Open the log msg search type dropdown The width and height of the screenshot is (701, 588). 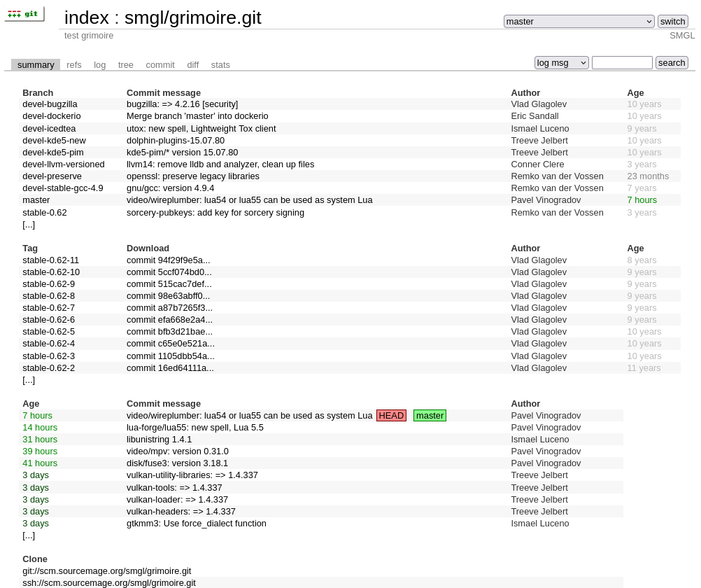[562, 62]
